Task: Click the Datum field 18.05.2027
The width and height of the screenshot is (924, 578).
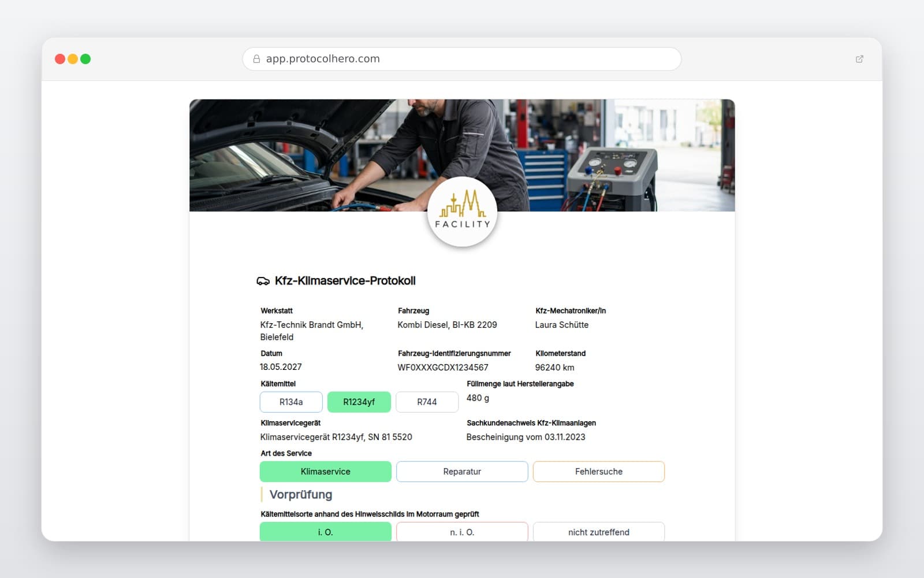Action: 281,367
